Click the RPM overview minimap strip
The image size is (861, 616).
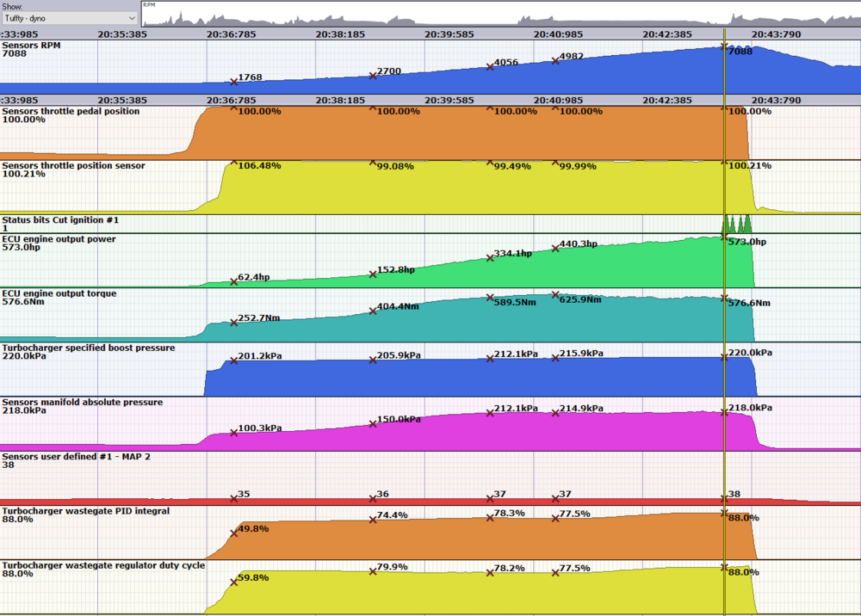click(501, 14)
